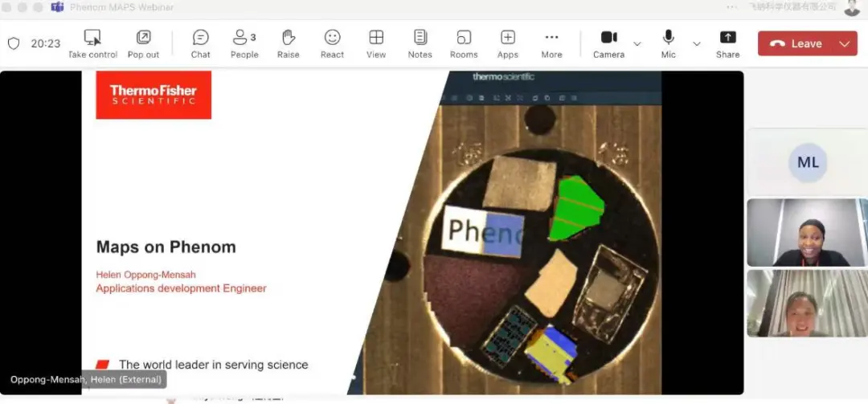Toggle the Mic mute
868x404 pixels.
[668, 43]
